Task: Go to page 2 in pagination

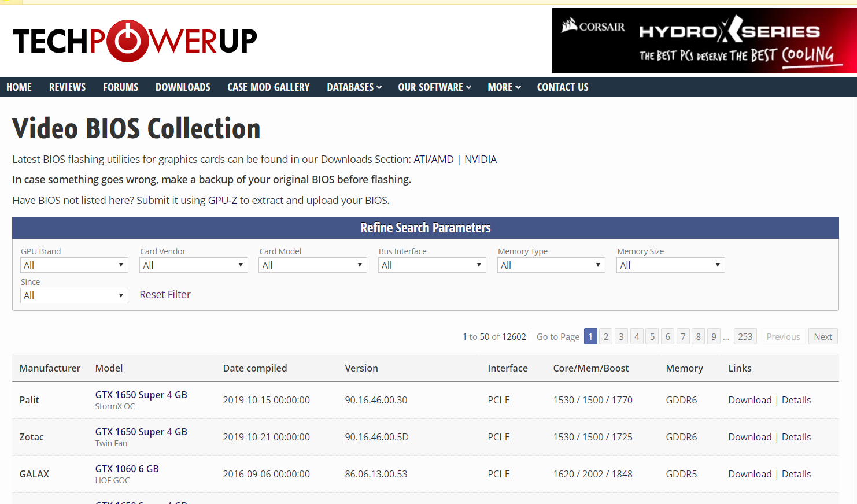Action: point(606,336)
